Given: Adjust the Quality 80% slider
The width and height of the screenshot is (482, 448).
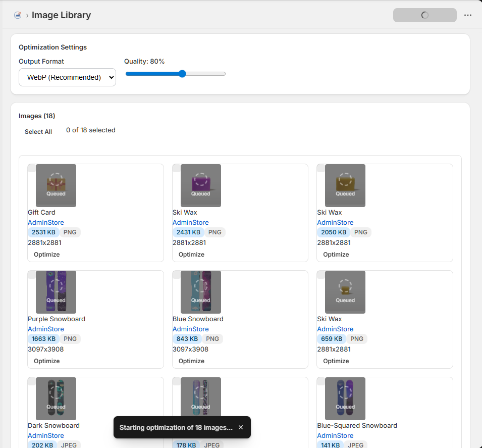Looking at the screenshot, I should (x=176, y=74).
